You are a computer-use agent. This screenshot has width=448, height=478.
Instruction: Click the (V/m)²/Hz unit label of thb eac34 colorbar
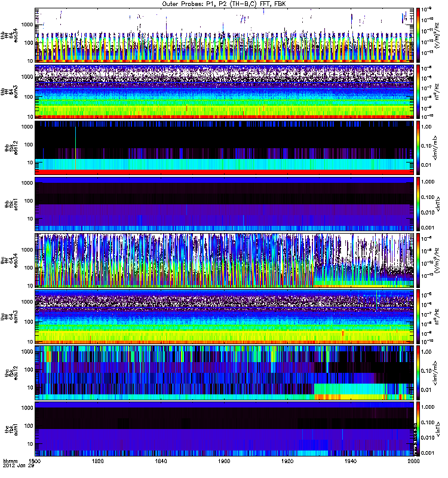coord(437,35)
